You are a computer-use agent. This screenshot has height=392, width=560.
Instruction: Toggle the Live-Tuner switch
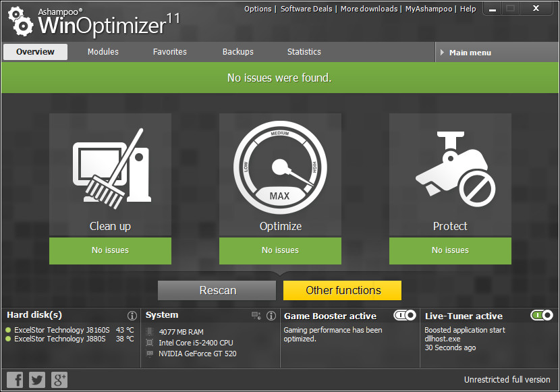point(542,315)
